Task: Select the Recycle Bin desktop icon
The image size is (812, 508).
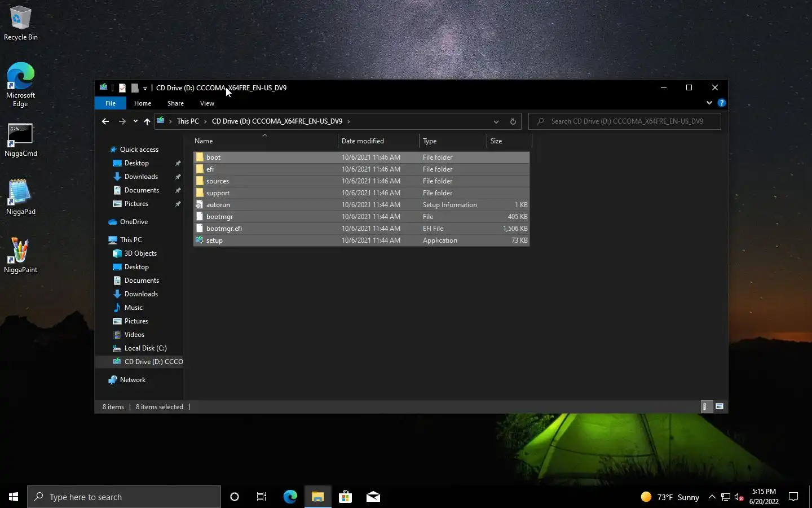Action: (x=21, y=24)
